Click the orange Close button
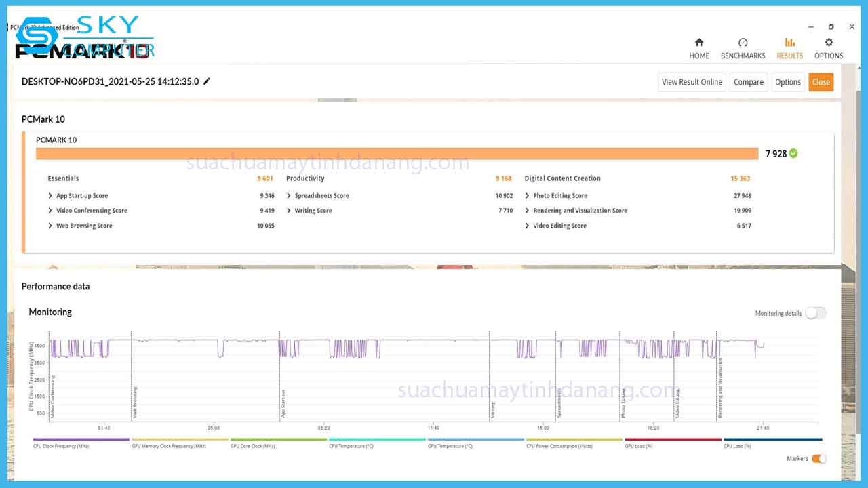The height and width of the screenshot is (488, 868). (x=821, y=82)
